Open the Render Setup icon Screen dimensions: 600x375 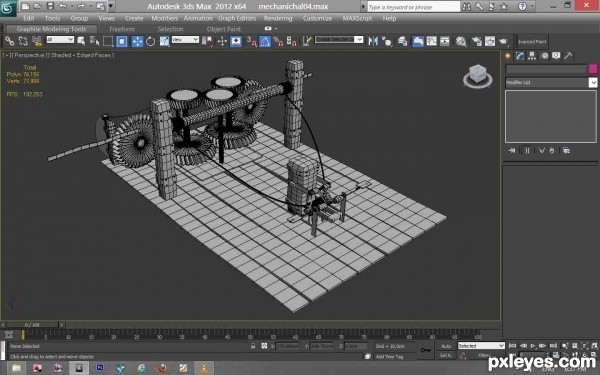(476, 41)
